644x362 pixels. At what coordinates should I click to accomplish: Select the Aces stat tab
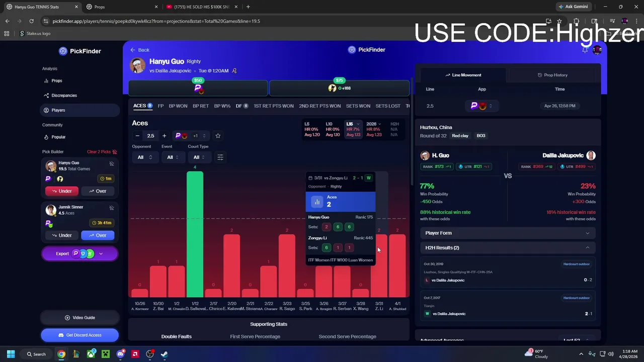(x=142, y=106)
